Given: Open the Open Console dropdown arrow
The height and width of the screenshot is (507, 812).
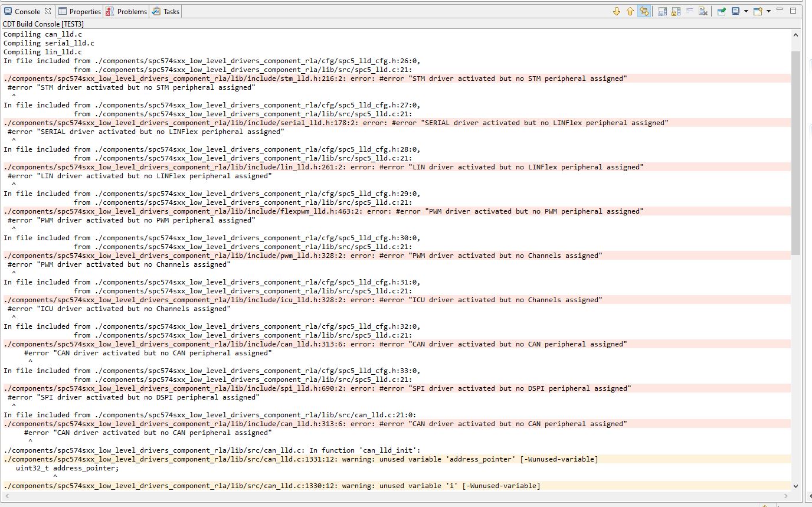Looking at the screenshot, I should pos(767,11).
